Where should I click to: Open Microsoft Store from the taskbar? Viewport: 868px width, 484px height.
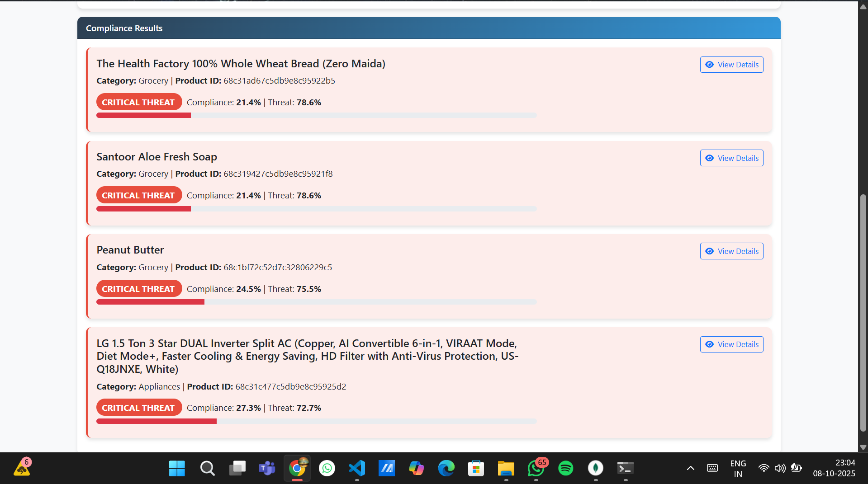476,468
